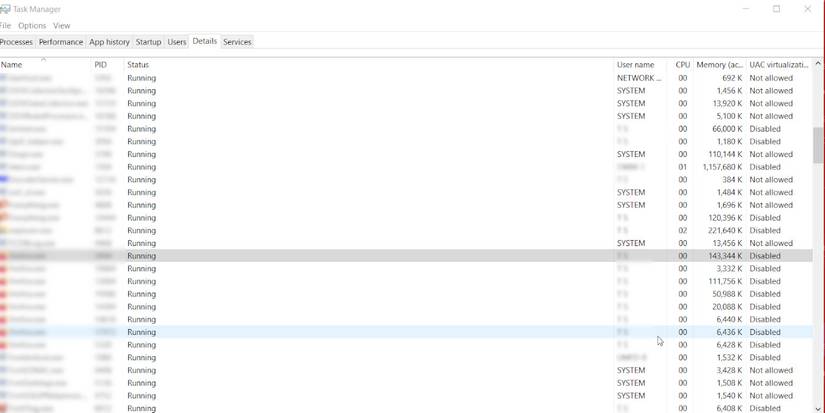Screen dimensions: 825x413
Task: Click the process icon in the 1,696 K row
Action: coord(4,205)
